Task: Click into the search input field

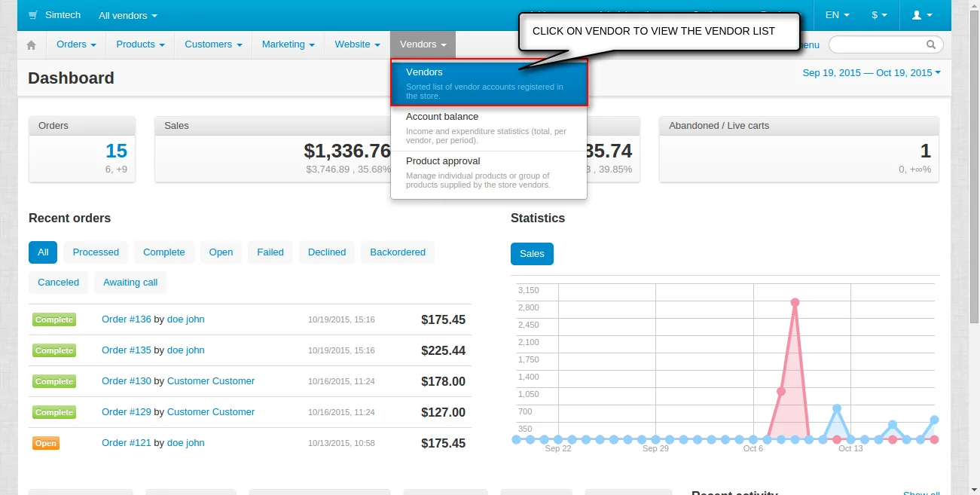Action: coord(878,44)
